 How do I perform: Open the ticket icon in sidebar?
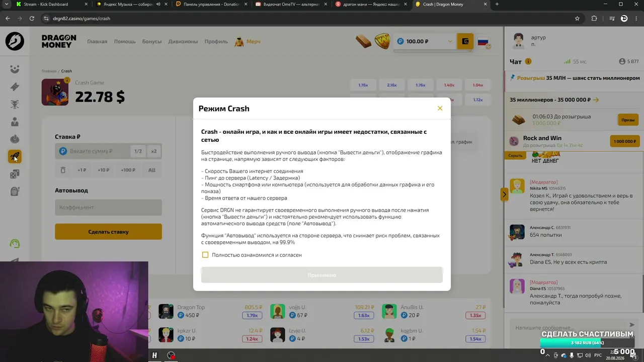[15, 86]
